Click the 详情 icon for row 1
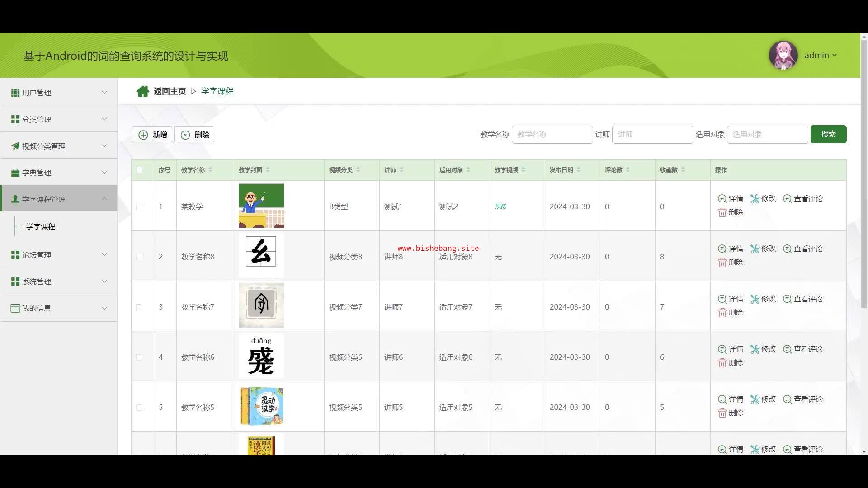The image size is (868, 488). tap(722, 199)
